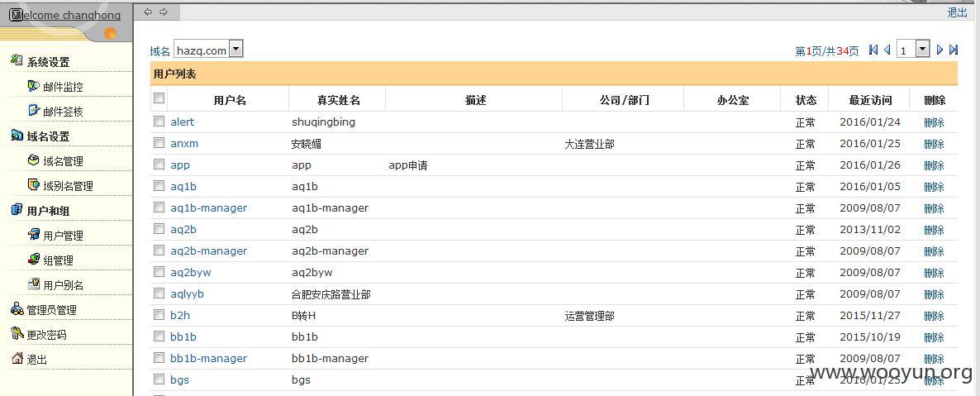Click the 域别名管理 icon

34,184
